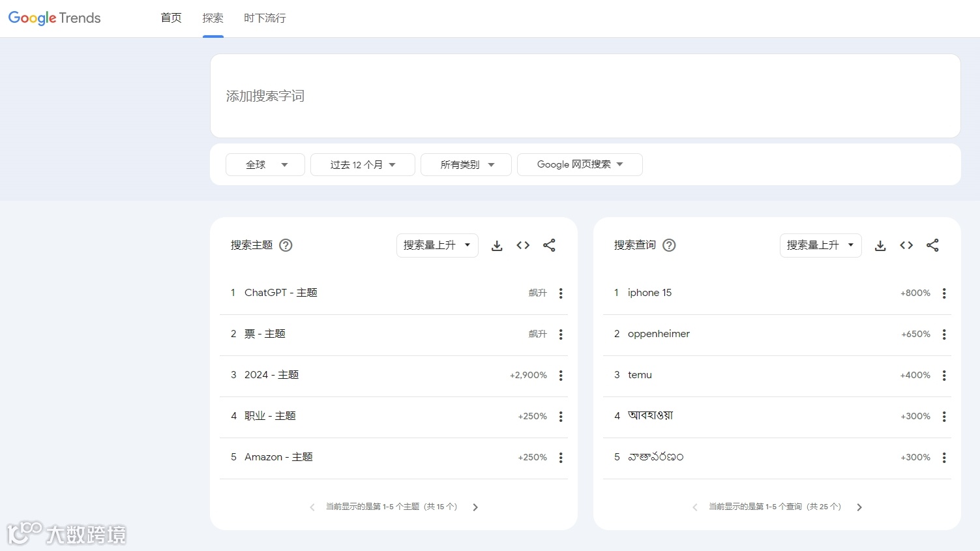Click the +400% value for temu
The image size is (980, 551).
click(915, 375)
